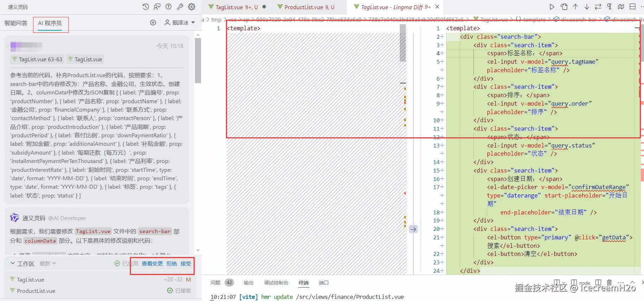Open help question mark icon
Screen dimensions: 644x301
(169, 7)
